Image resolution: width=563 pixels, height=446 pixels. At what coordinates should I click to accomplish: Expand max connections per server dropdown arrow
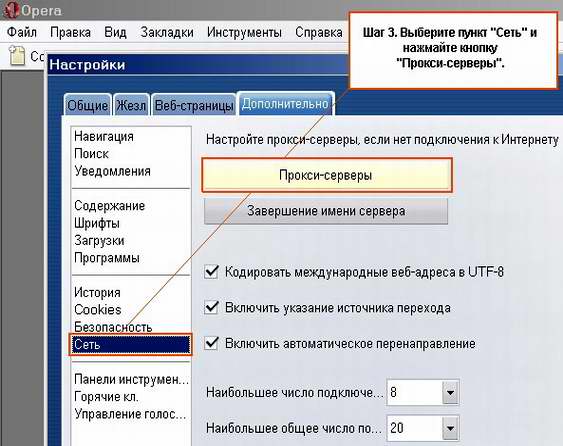450,392
